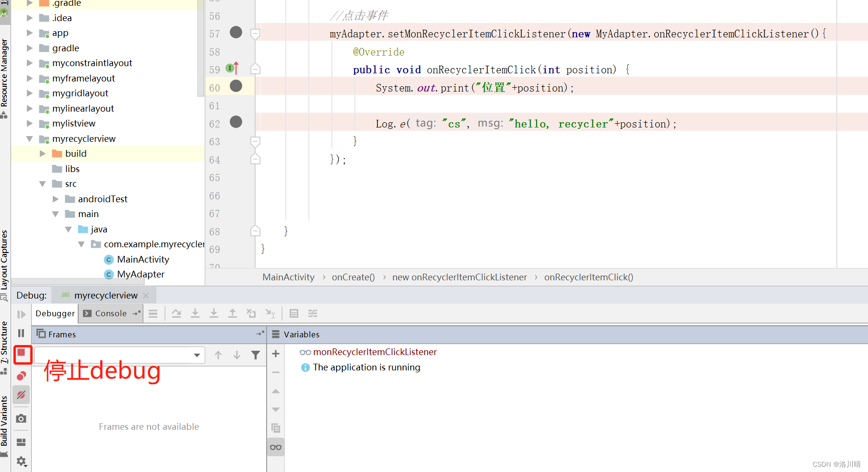Step into the method
868x472 pixels.
click(x=195, y=313)
